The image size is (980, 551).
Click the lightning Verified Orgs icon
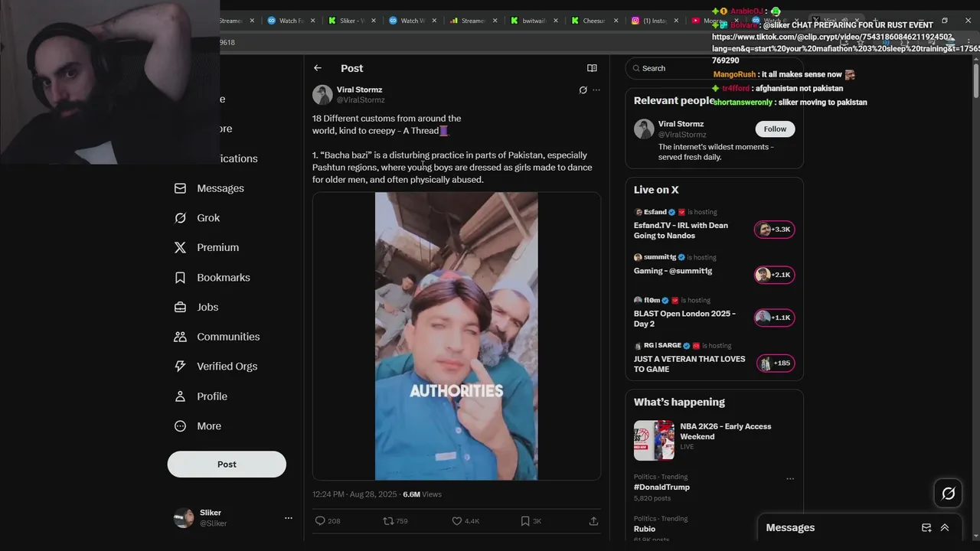coord(180,367)
